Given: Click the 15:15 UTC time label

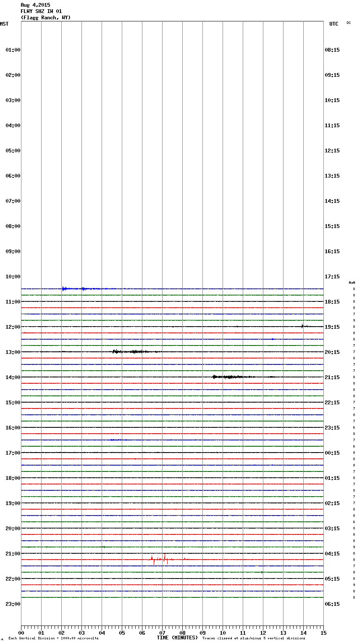Looking at the screenshot, I should coord(332,226).
